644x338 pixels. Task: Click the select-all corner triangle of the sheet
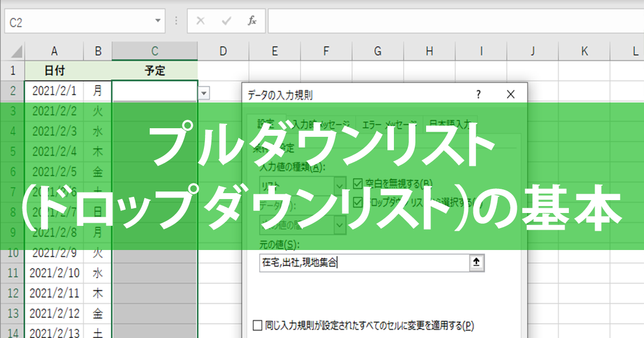click(x=17, y=52)
